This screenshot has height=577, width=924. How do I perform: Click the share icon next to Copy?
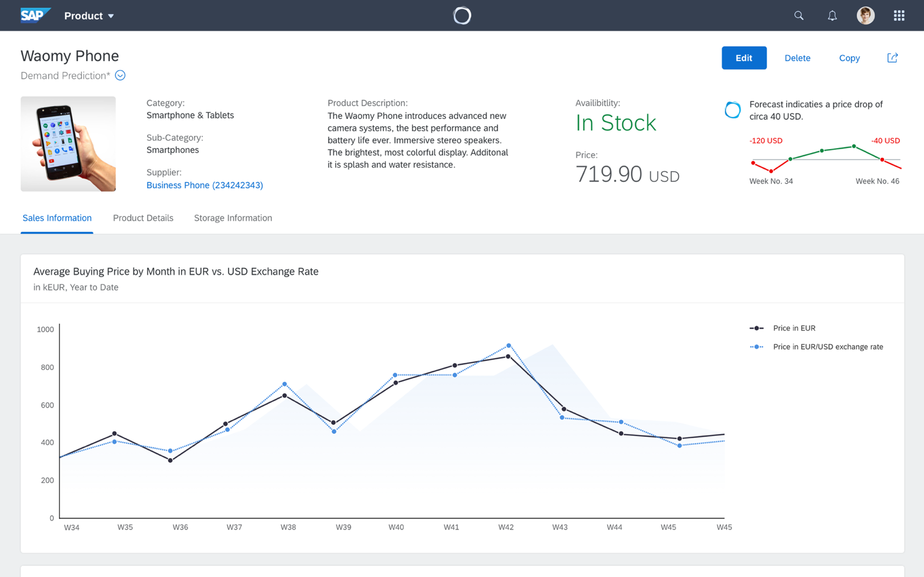tap(892, 58)
